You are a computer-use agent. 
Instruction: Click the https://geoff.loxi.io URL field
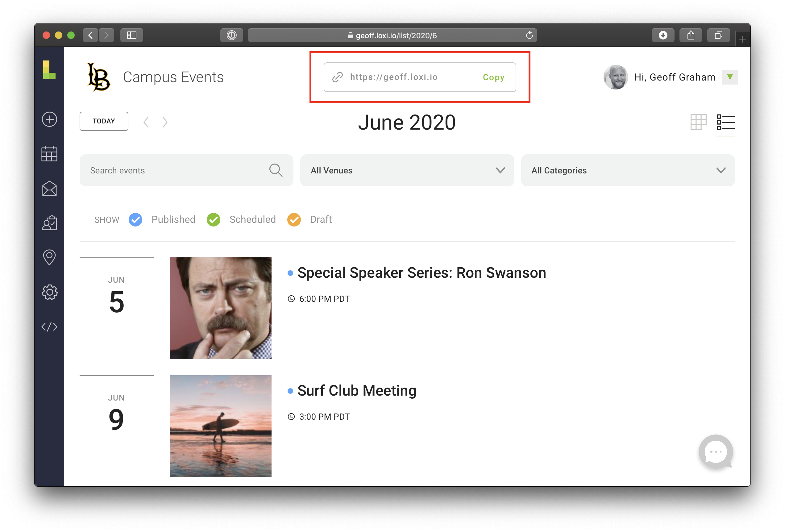point(420,77)
